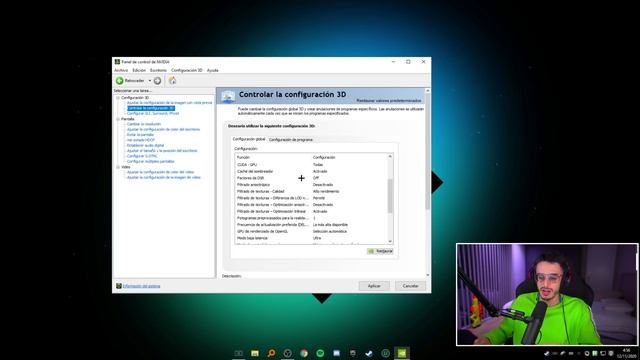Open Chrome from the taskbar
640x360 pixels.
coord(304,353)
